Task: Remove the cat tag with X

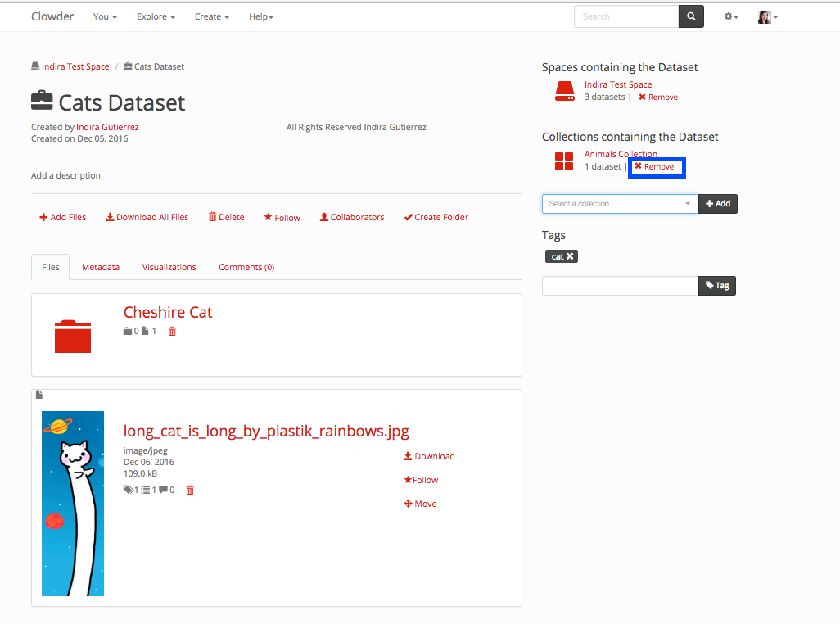Action: 571,256
